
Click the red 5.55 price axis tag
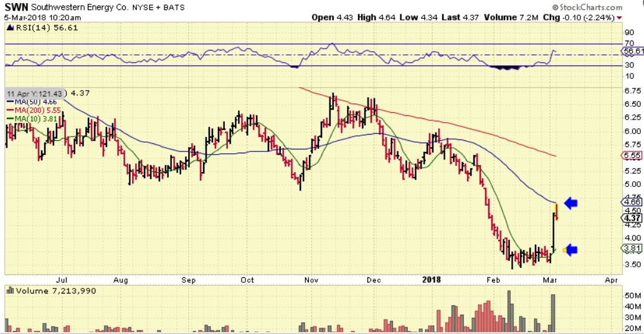[x=632, y=156]
